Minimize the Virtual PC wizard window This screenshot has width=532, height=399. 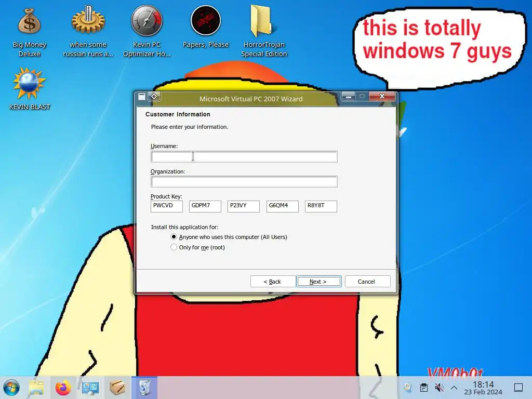coord(349,97)
